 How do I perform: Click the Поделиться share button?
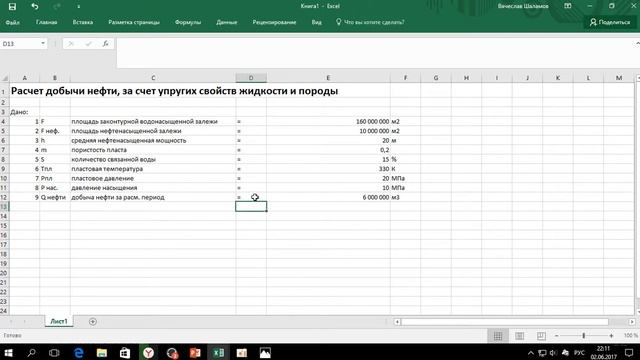click(610, 22)
